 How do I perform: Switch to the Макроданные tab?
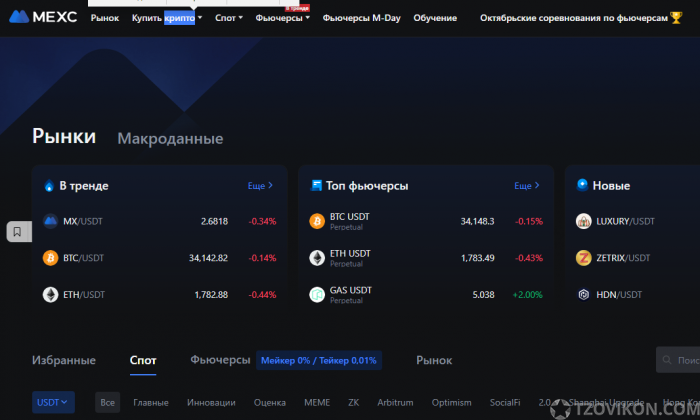click(x=170, y=138)
